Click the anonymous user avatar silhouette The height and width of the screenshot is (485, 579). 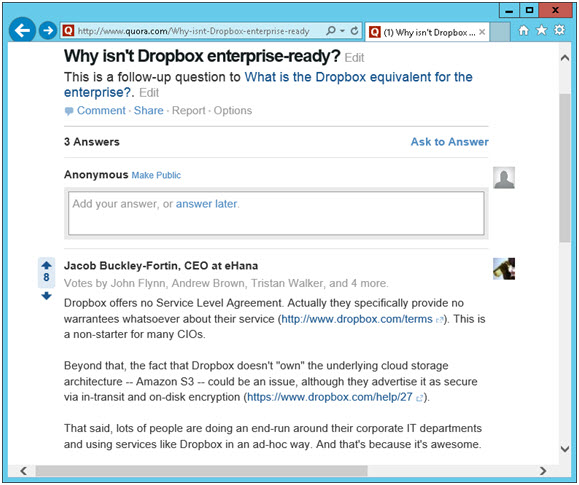(x=504, y=178)
